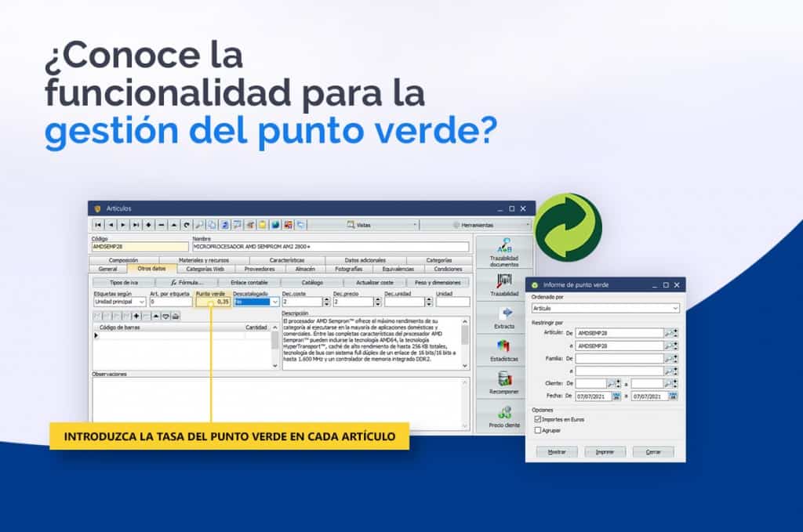The width and height of the screenshot is (803, 532).
Task: Uncheck the Importes en Euros checkbox
Action: 537,419
